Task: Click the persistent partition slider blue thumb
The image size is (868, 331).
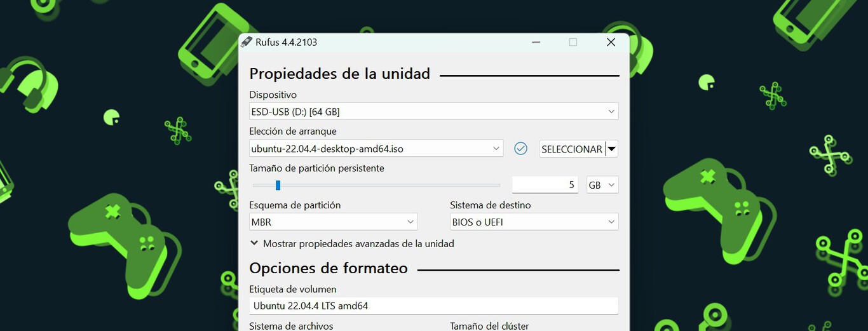Action: click(x=278, y=186)
